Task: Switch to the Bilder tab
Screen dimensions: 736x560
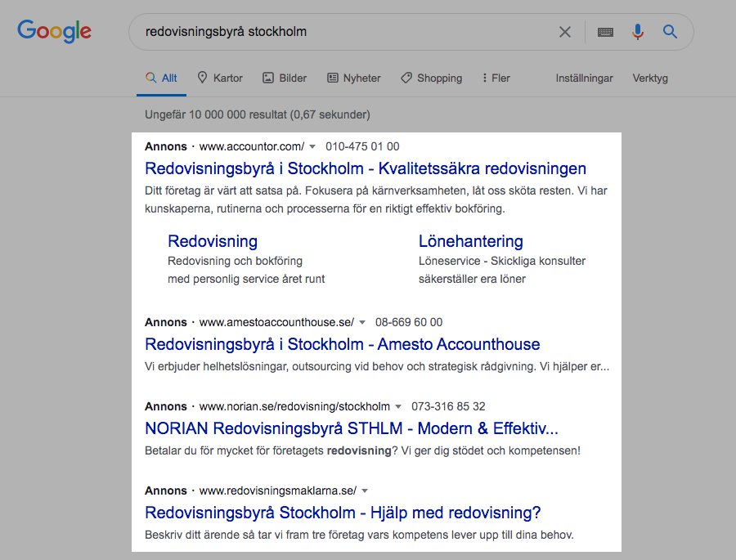Action: pyautogui.click(x=285, y=78)
